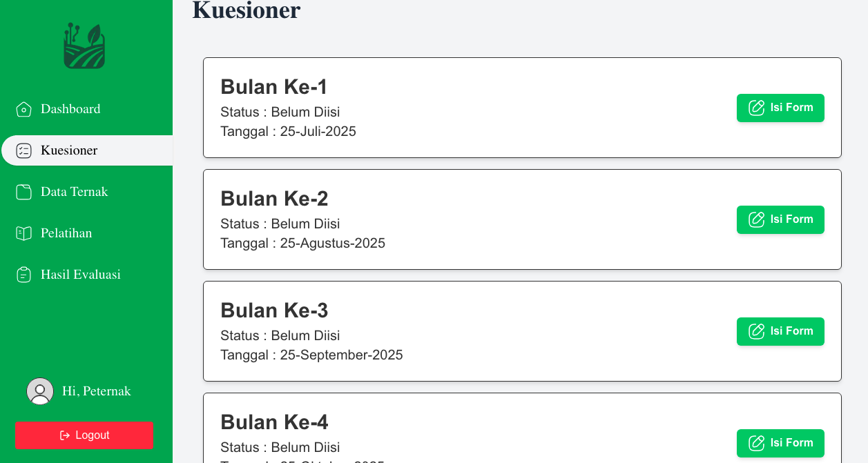868x463 pixels.
Task: Select the Bulan Ke-1 card heading
Action: point(274,87)
